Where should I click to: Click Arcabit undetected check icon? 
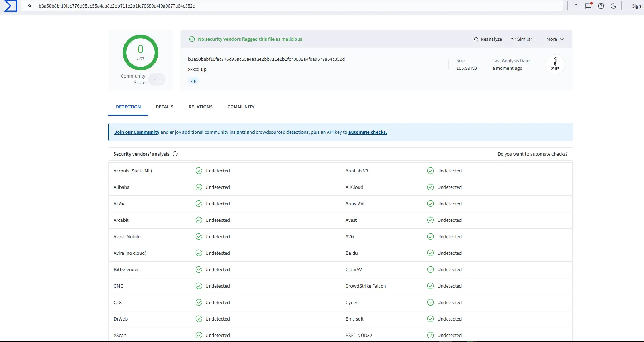coord(199,220)
